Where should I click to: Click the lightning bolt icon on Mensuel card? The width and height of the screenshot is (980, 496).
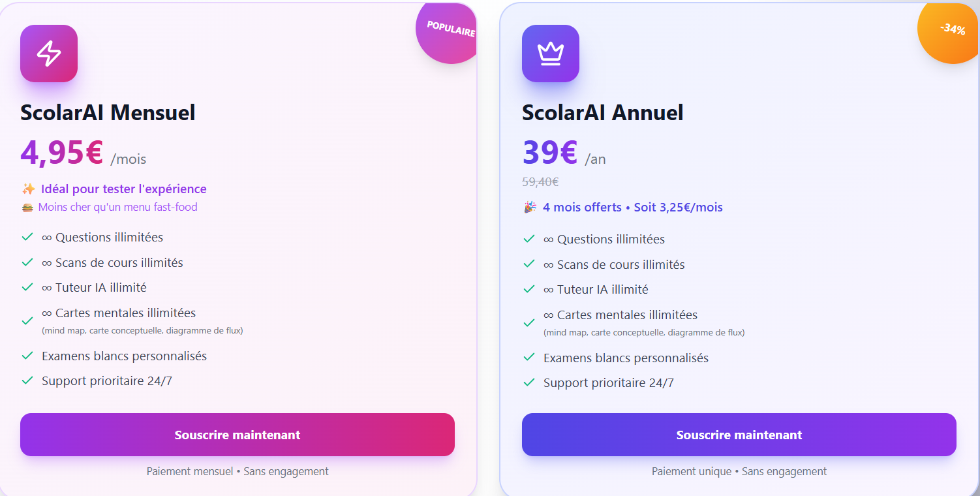(48, 54)
